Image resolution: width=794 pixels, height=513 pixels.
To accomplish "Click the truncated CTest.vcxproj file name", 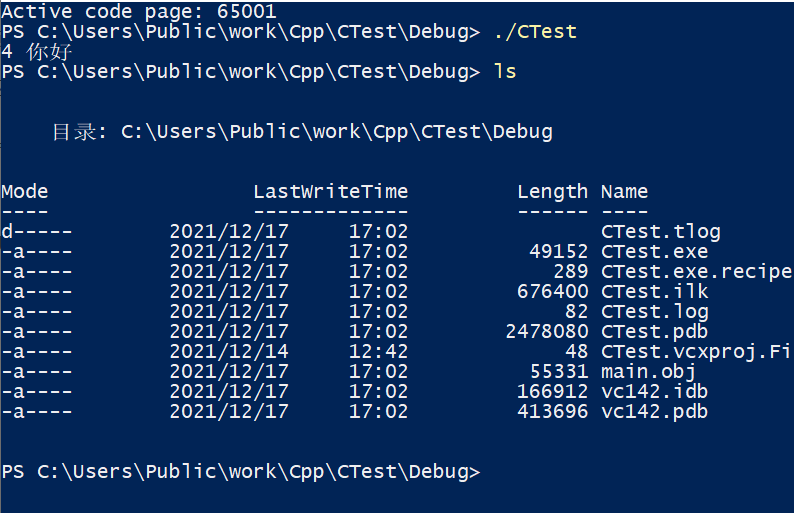I will click(x=696, y=352).
